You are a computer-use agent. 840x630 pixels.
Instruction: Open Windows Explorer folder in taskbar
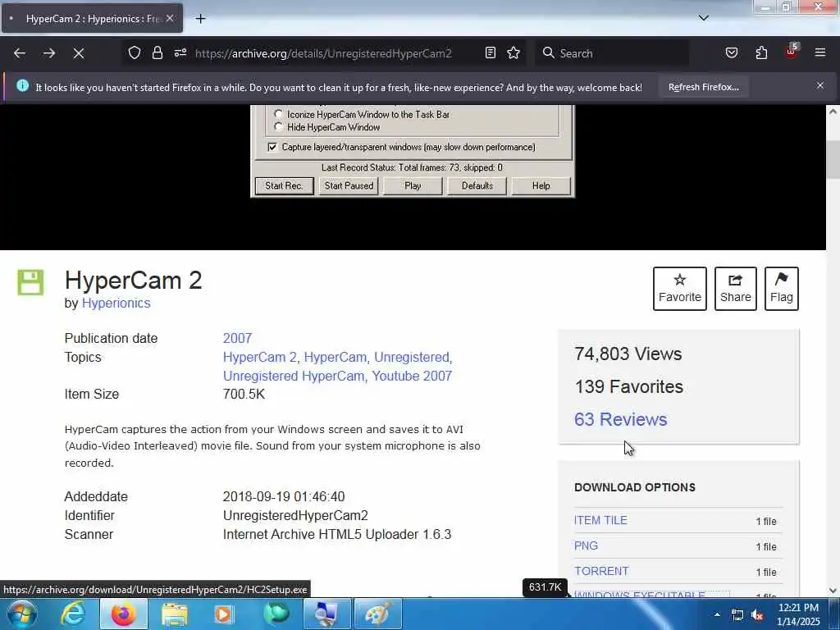click(174, 614)
